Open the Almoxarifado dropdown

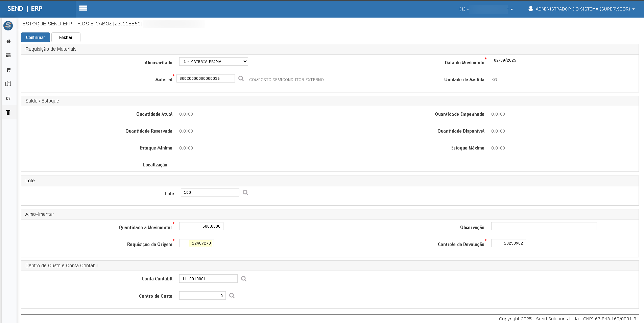[213, 62]
